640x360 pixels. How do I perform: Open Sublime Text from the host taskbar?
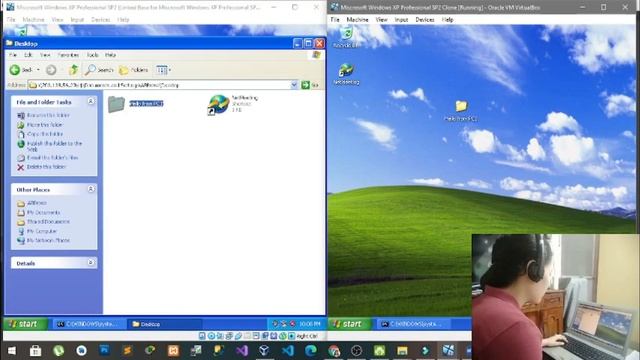click(x=127, y=351)
